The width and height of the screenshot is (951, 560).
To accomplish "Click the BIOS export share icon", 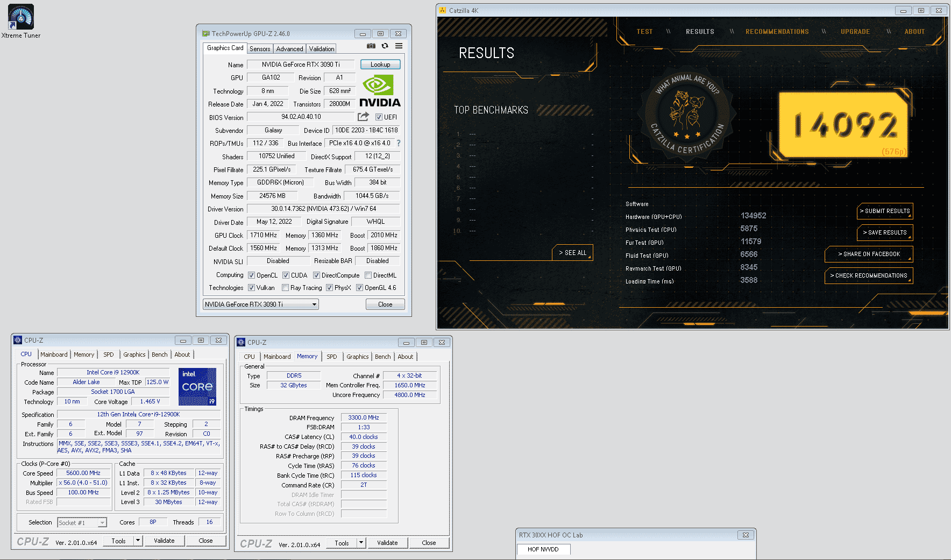I will click(363, 117).
